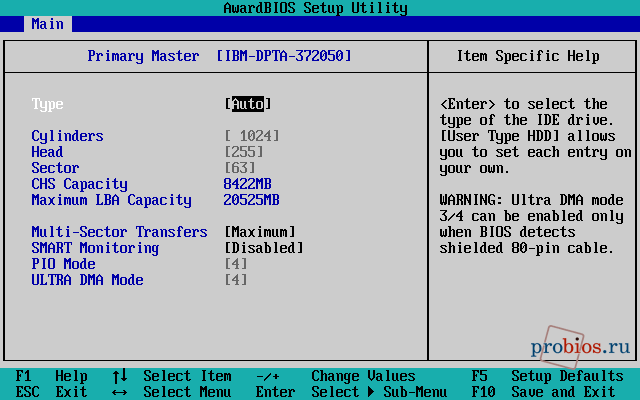Click the F5 Setup Defaults shortcut
The width and height of the screenshot is (640, 400).
coord(548,376)
